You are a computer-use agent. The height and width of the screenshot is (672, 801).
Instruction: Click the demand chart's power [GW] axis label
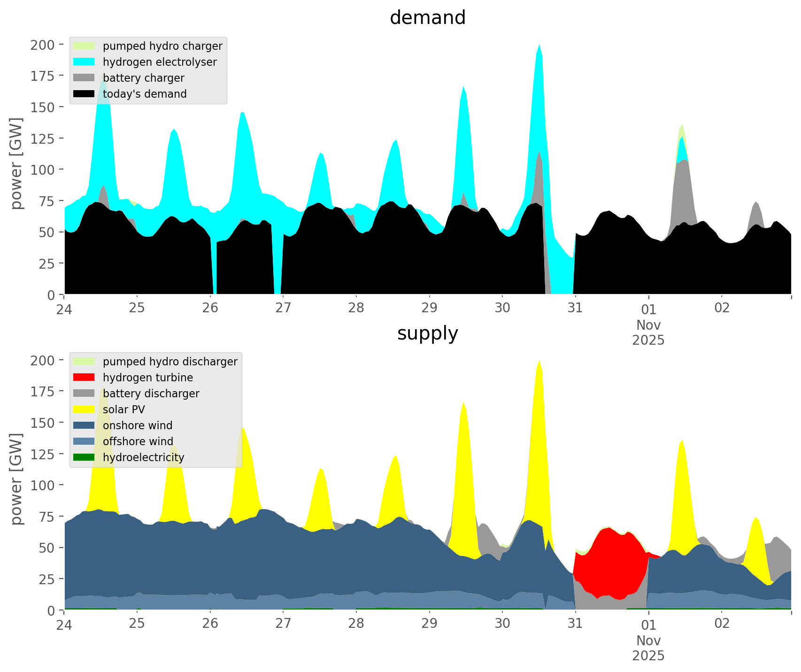pyautogui.click(x=16, y=163)
